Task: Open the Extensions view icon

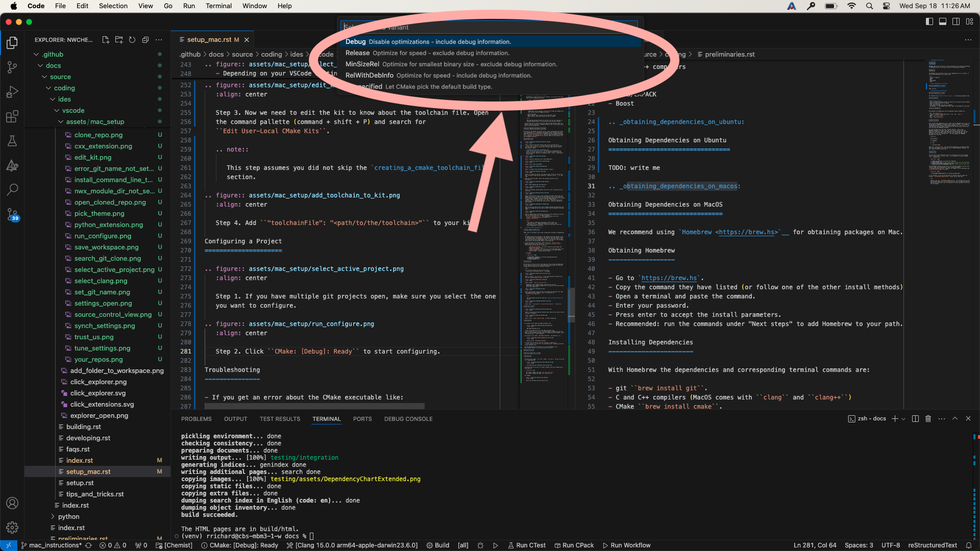Action: tap(12, 116)
